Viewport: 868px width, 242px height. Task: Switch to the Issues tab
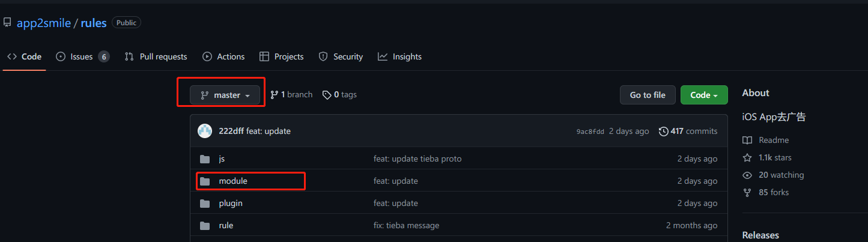click(82, 56)
